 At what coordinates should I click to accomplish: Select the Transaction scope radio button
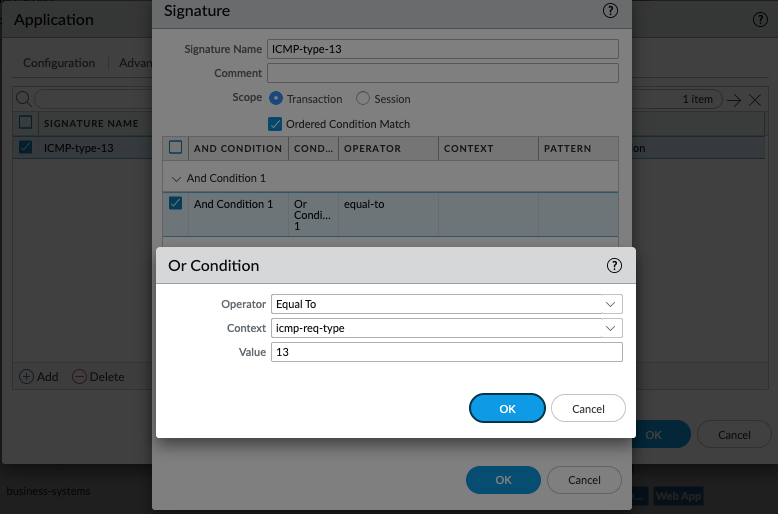276,99
